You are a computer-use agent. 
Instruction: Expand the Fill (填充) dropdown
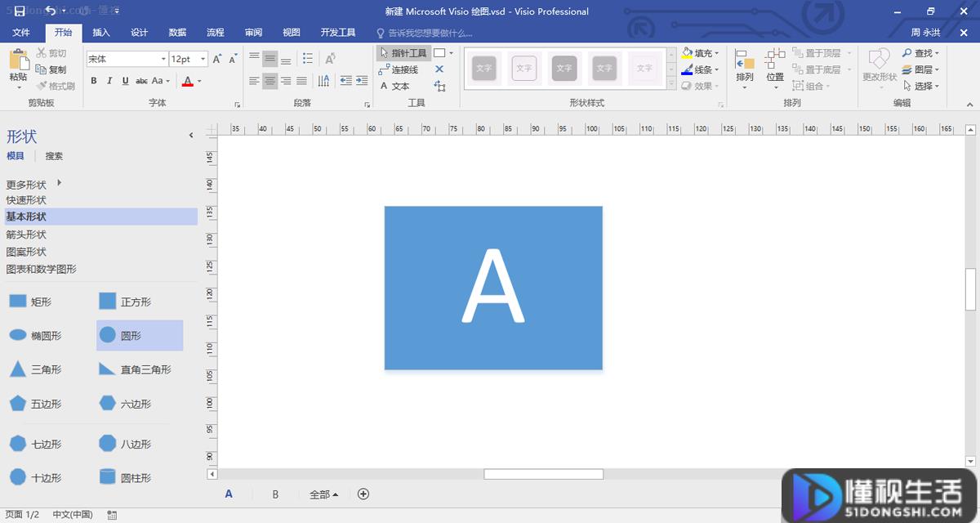(717, 53)
